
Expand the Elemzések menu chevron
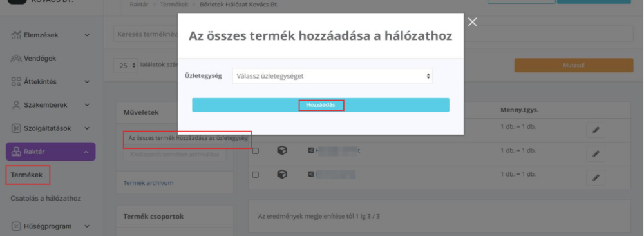(87, 35)
